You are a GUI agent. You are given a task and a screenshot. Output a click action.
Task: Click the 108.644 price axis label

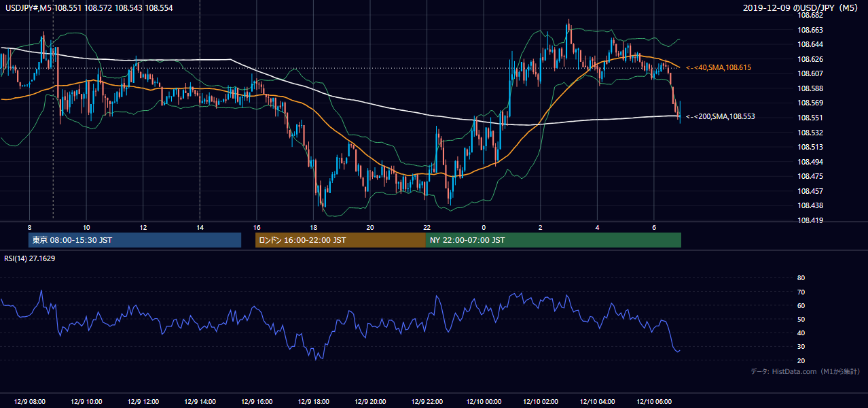pyautogui.click(x=810, y=44)
